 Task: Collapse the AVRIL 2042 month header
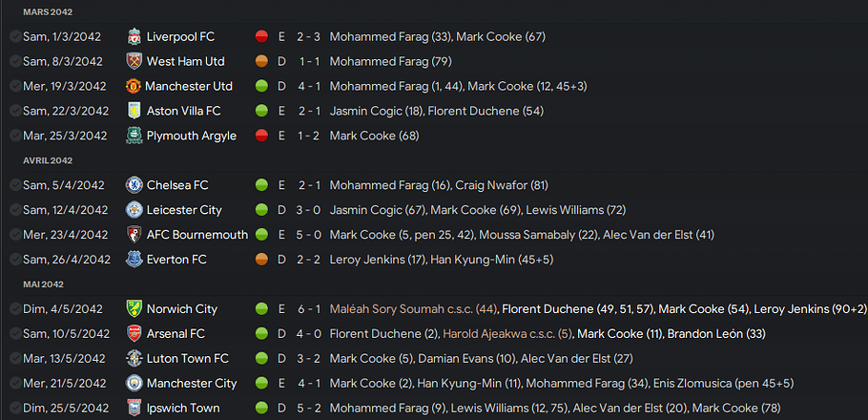tap(48, 160)
